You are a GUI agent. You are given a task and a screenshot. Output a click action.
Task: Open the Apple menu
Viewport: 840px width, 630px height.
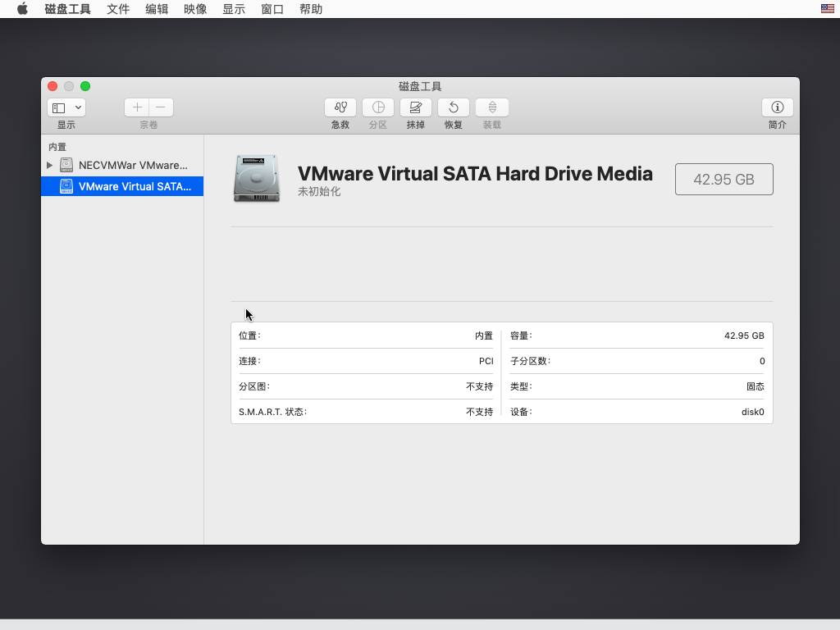tap(22, 9)
